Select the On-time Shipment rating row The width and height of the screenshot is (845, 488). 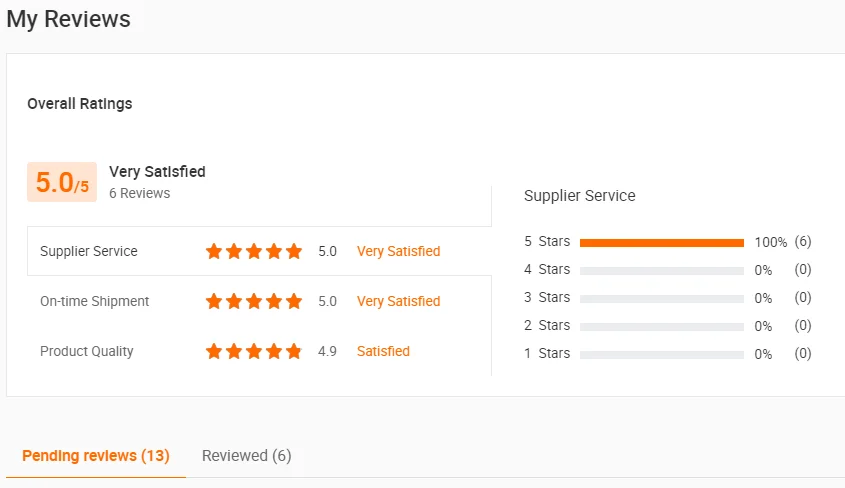click(94, 301)
